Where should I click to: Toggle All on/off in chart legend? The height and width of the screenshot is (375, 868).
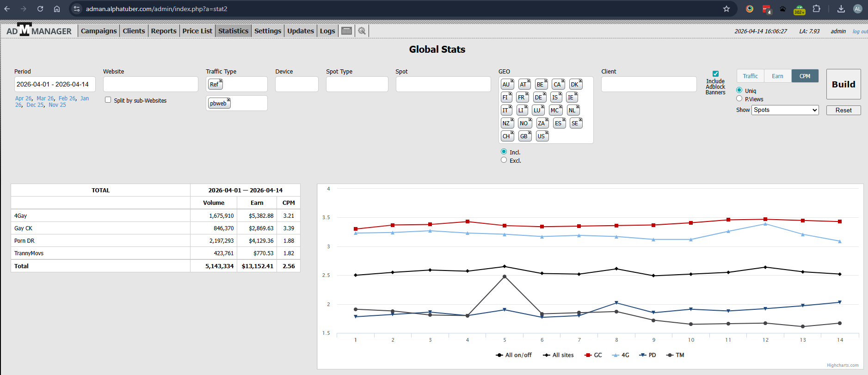[x=513, y=355]
